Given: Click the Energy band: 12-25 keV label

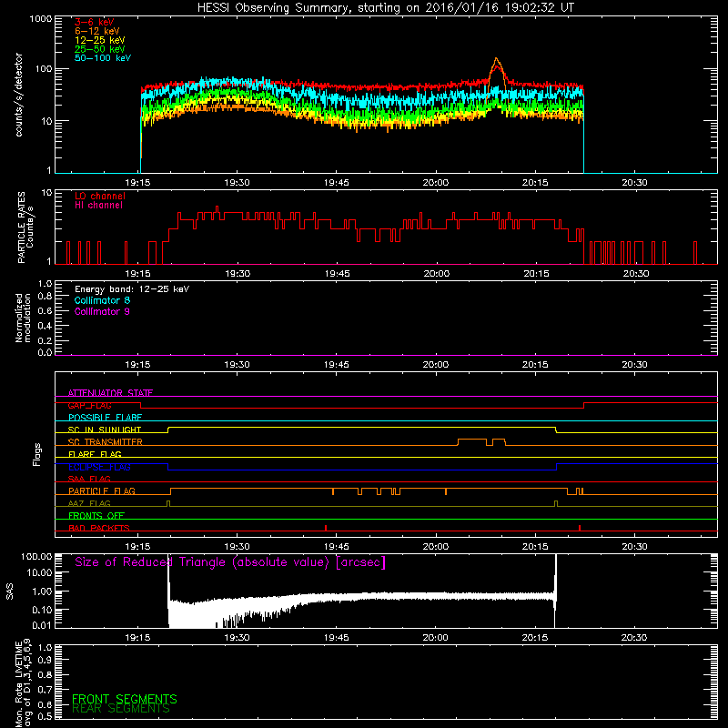Looking at the screenshot, I should click(x=132, y=289).
